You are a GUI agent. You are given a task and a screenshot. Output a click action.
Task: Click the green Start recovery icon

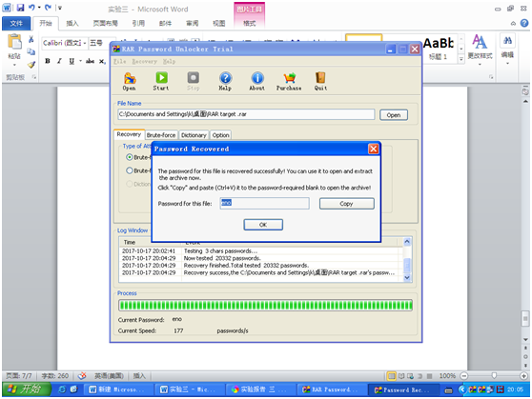[161, 81]
